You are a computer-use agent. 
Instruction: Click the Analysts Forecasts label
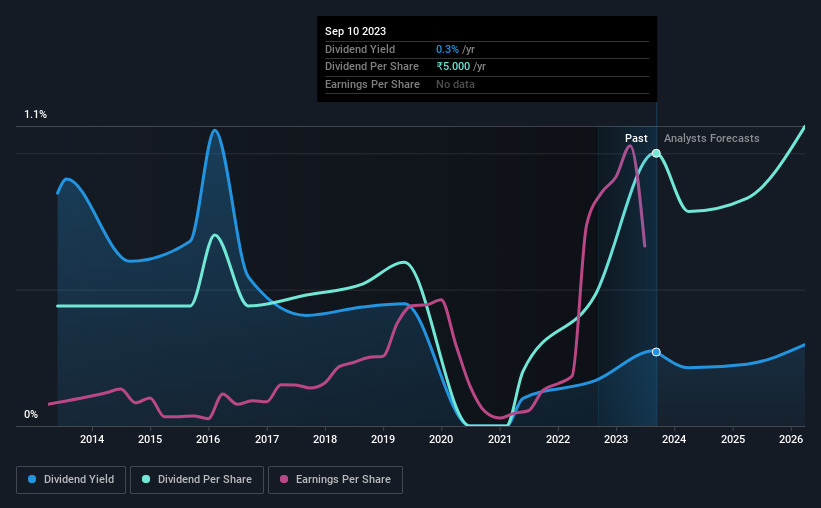[x=712, y=138]
